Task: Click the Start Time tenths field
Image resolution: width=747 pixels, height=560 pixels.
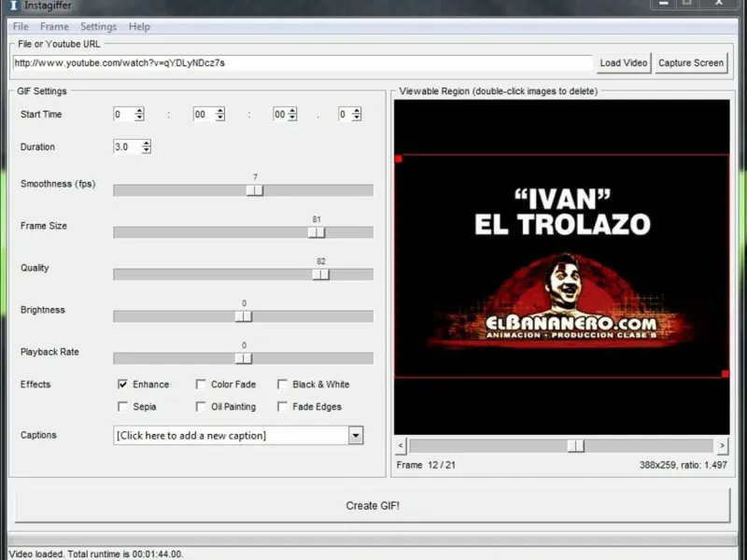Action: click(345, 114)
